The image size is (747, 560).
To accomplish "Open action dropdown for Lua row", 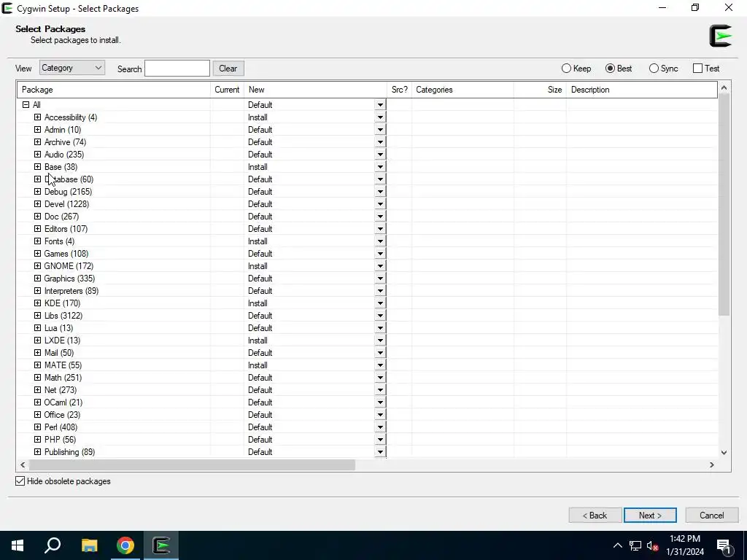I will tap(380, 327).
